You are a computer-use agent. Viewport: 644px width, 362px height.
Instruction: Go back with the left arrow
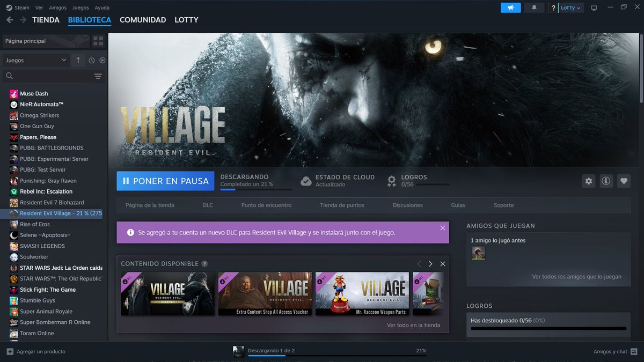point(10,20)
